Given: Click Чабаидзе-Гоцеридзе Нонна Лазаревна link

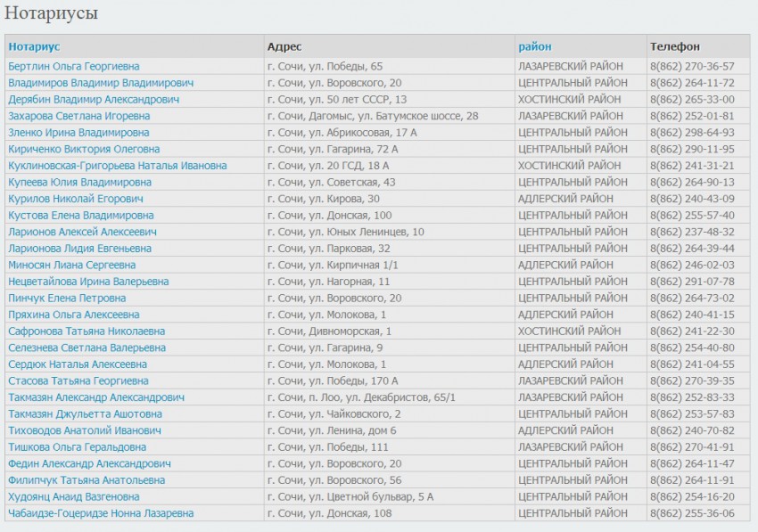Looking at the screenshot, I should click(101, 513).
